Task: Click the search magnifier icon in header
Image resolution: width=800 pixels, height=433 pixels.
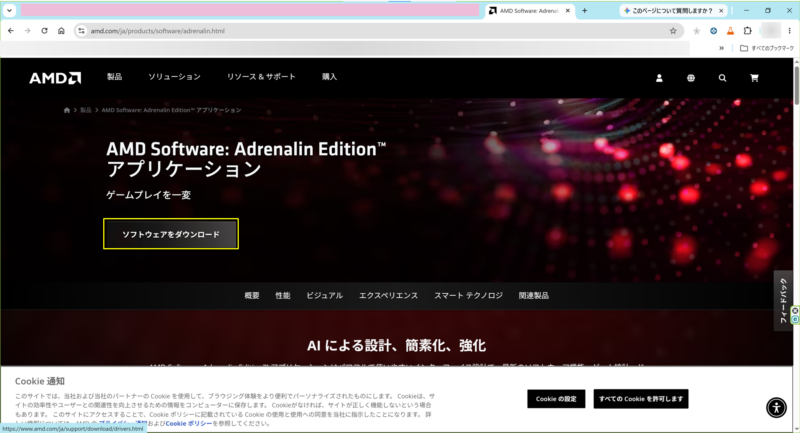Action: [722, 78]
